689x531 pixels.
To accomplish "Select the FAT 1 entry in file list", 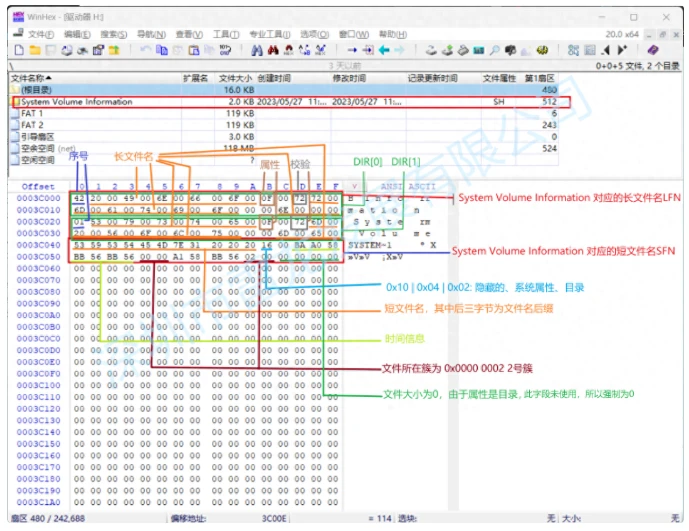I will click(x=33, y=113).
